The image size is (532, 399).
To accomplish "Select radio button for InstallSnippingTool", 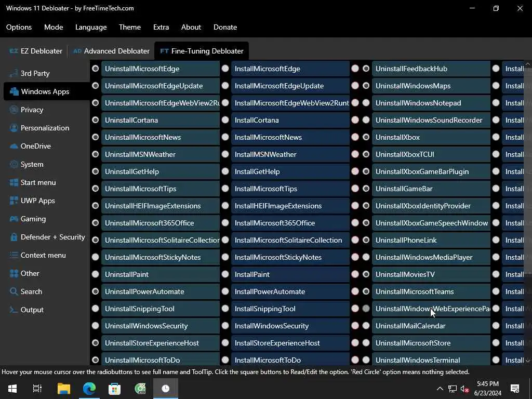I will (x=225, y=309).
